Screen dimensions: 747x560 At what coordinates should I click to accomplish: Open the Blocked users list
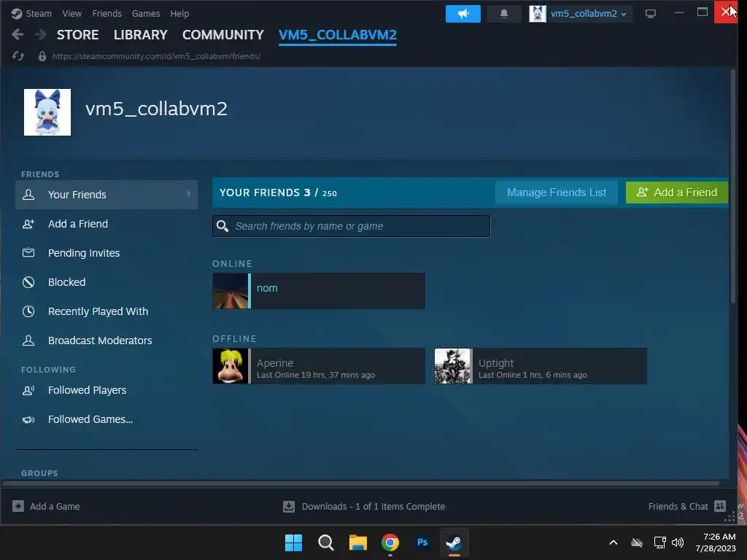tap(66, 282)
